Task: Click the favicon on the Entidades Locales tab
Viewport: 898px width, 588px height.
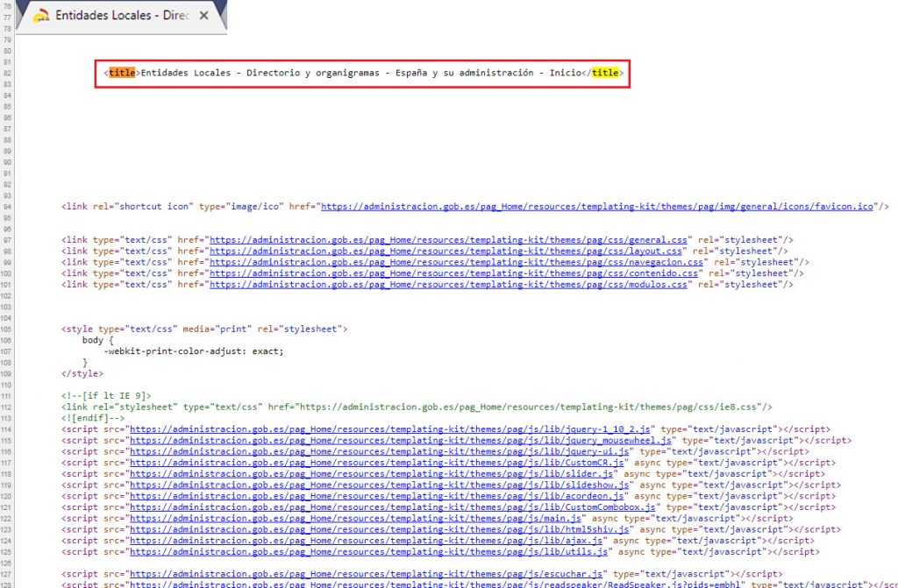Action: pos(41,16)
